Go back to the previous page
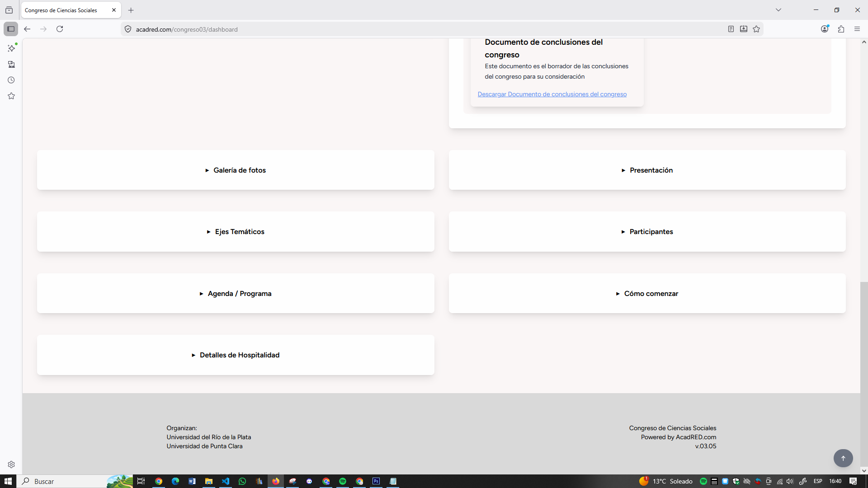The image size is (868, 488). click(27, 29)
